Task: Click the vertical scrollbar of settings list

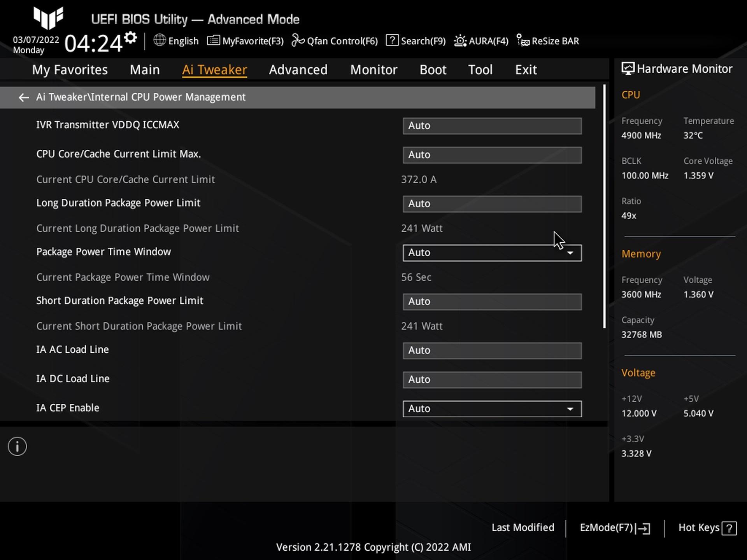Action: [x=604, y=206]
